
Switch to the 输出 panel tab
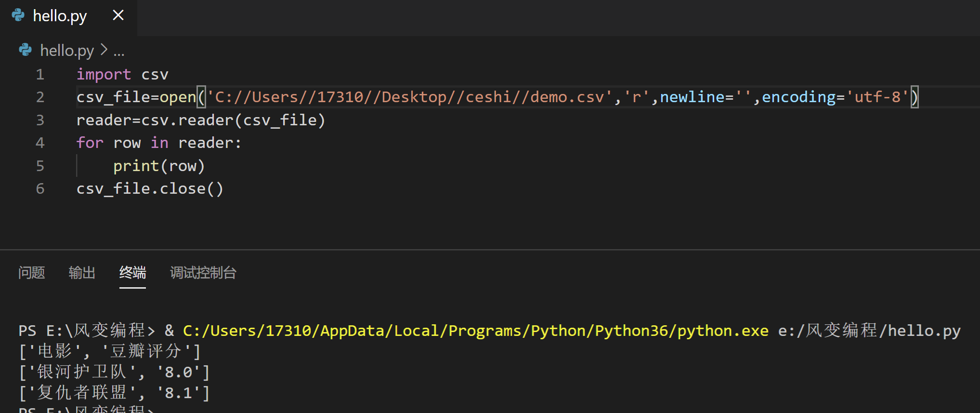(x=82, y=273)
